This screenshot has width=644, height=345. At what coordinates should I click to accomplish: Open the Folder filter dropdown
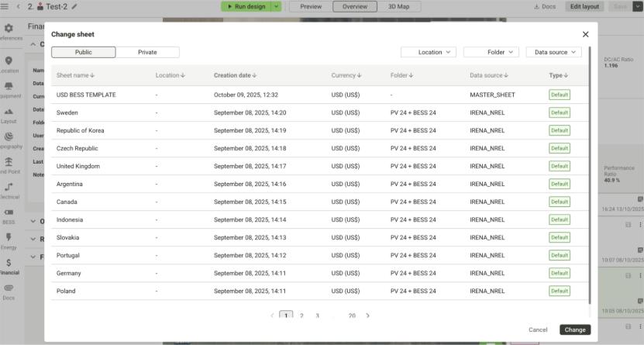[491, 52]
